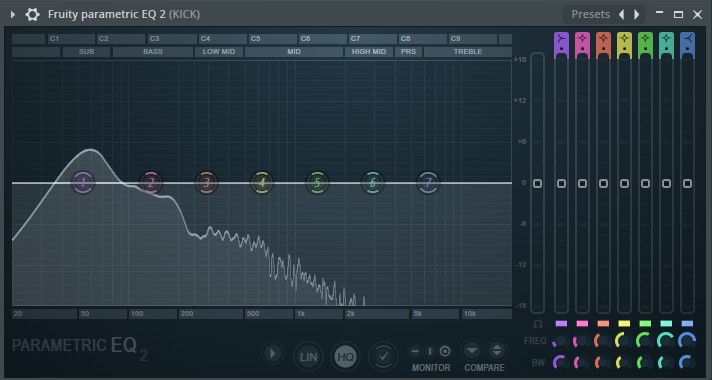Click the BASS frequency range label
712x380 pixels.
(153, 52)
